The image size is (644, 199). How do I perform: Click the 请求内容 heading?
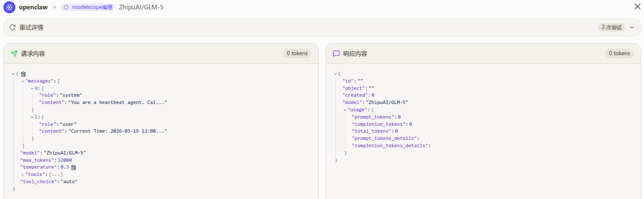point(33,53)
